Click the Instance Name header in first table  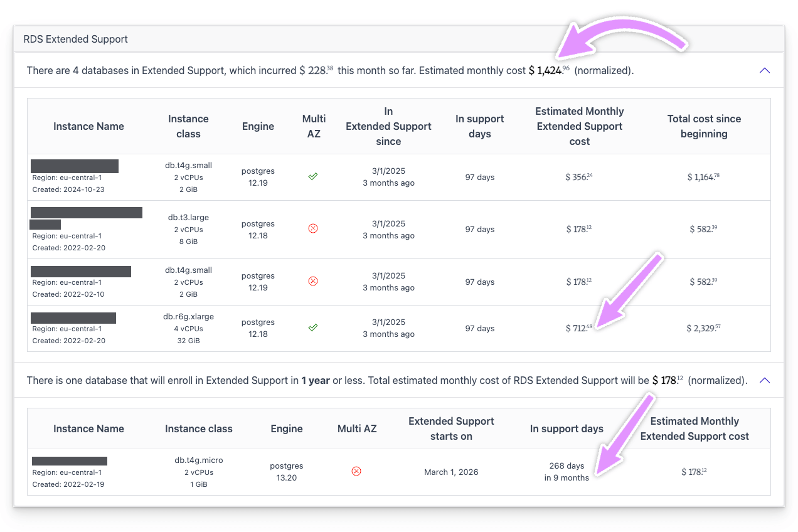point(88,126)
